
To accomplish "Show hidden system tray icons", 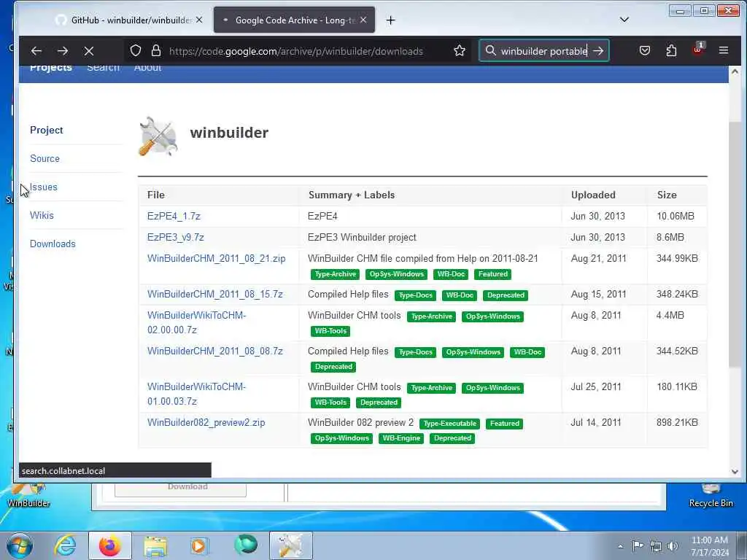I will coord(620,546).
